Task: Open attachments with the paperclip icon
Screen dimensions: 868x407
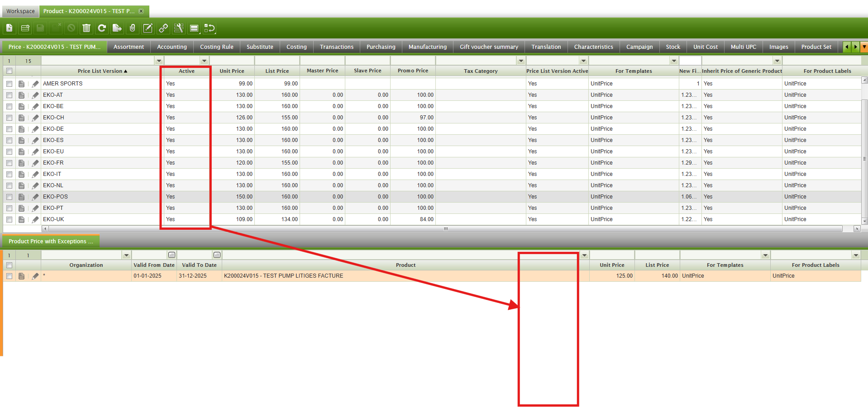Action: (x=132, y=28)
